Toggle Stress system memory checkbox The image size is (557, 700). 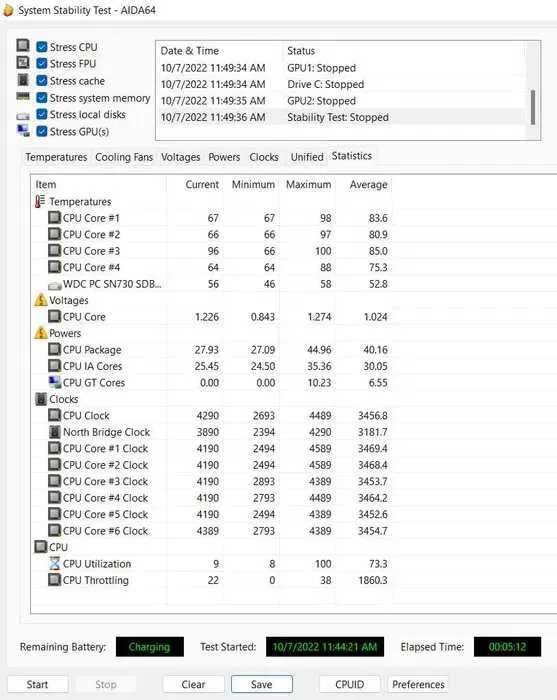(x=42, y=98)
